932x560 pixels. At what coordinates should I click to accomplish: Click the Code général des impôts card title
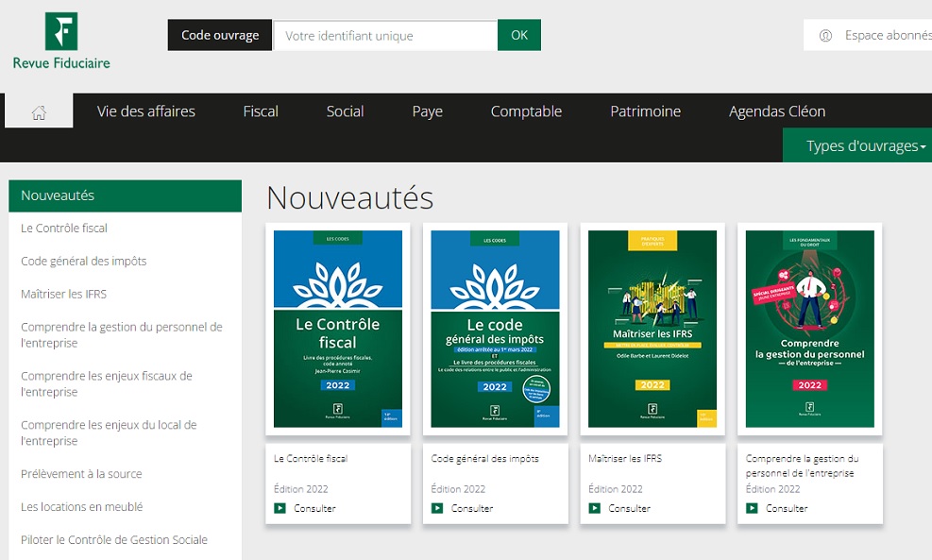(x=485, y=458)
